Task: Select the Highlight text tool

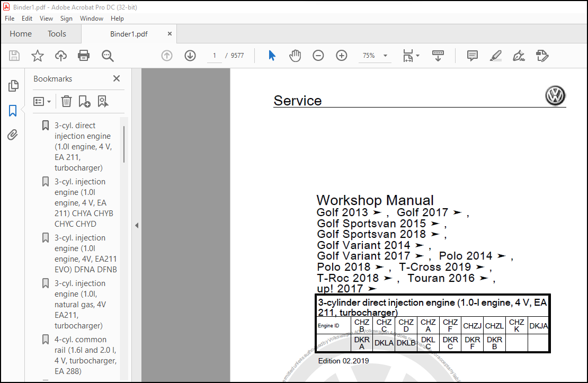Action: click(496, 56)
